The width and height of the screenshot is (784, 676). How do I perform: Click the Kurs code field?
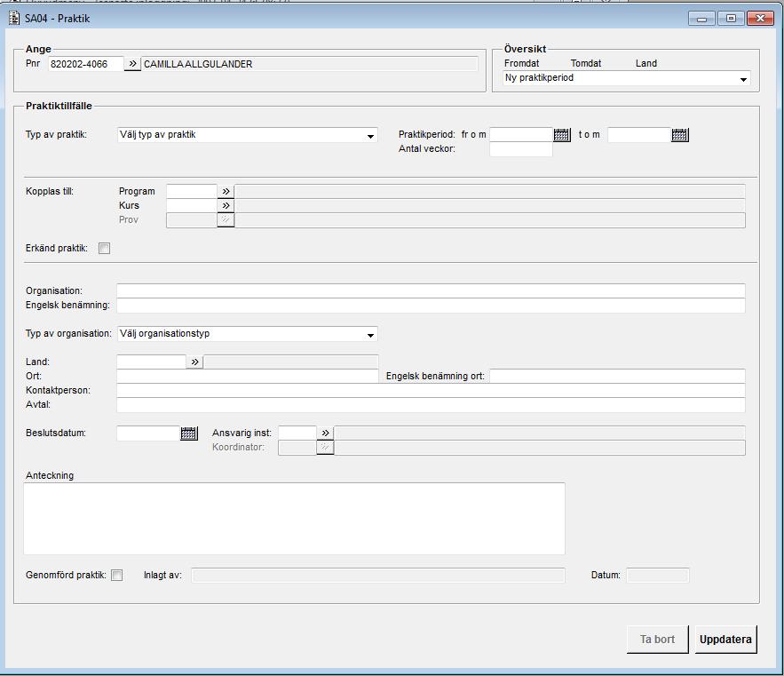coord(192,206)
